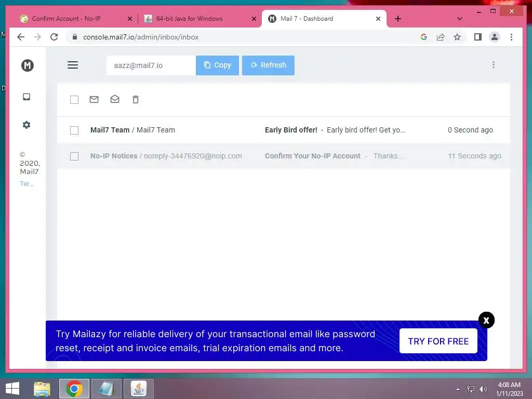Open File Explorer from taskbar

point(42,389)
